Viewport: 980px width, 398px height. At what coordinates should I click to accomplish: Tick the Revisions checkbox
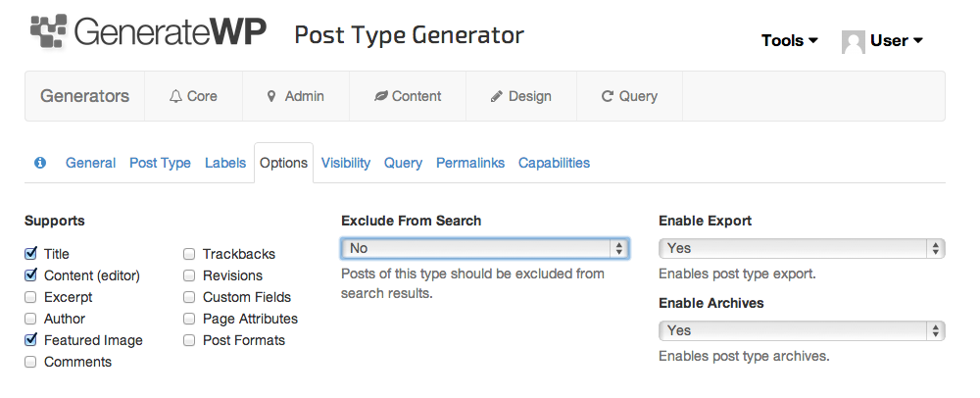[x=189, y=275]
